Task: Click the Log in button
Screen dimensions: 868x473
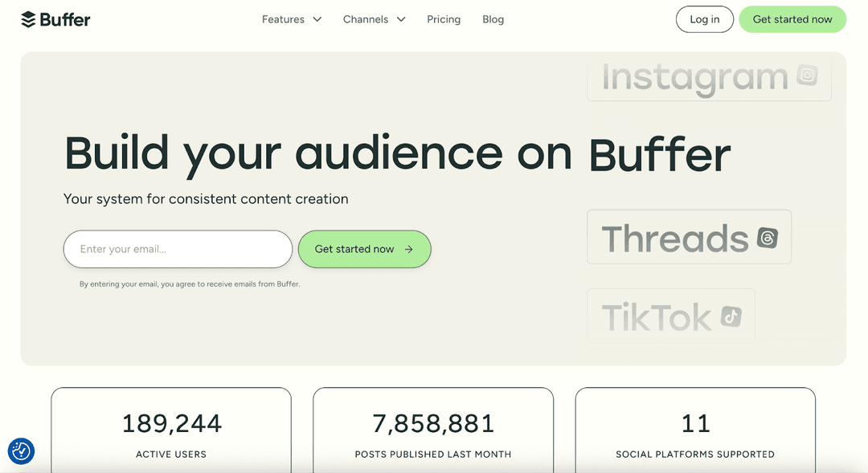Action: point(704,19)
